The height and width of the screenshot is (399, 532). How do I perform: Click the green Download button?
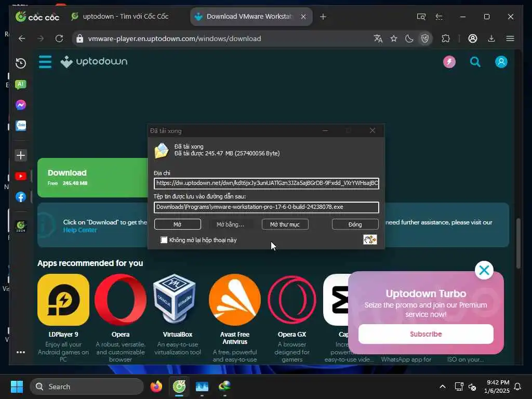click(x=92, y=178)
